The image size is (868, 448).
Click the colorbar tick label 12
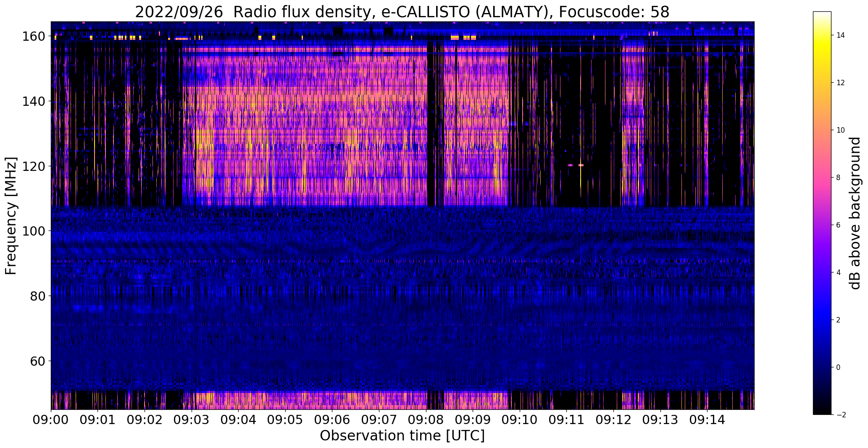click(x=841, y=83)
